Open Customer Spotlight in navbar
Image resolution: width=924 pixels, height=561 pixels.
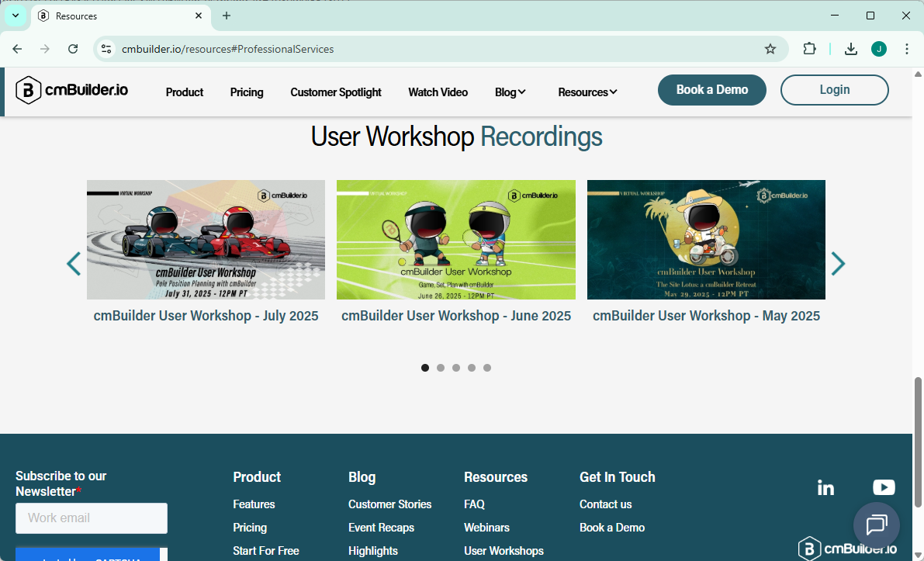click(x=336, y=92)
